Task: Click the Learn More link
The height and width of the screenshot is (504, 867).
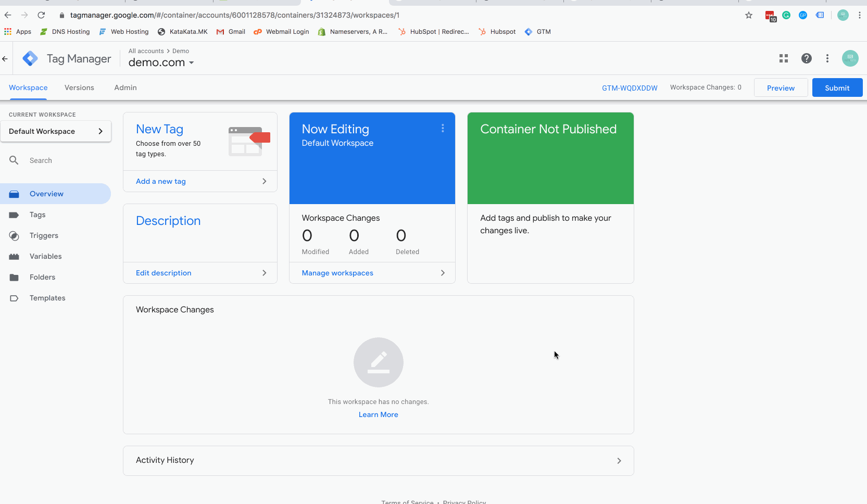Action: [378, 414]
